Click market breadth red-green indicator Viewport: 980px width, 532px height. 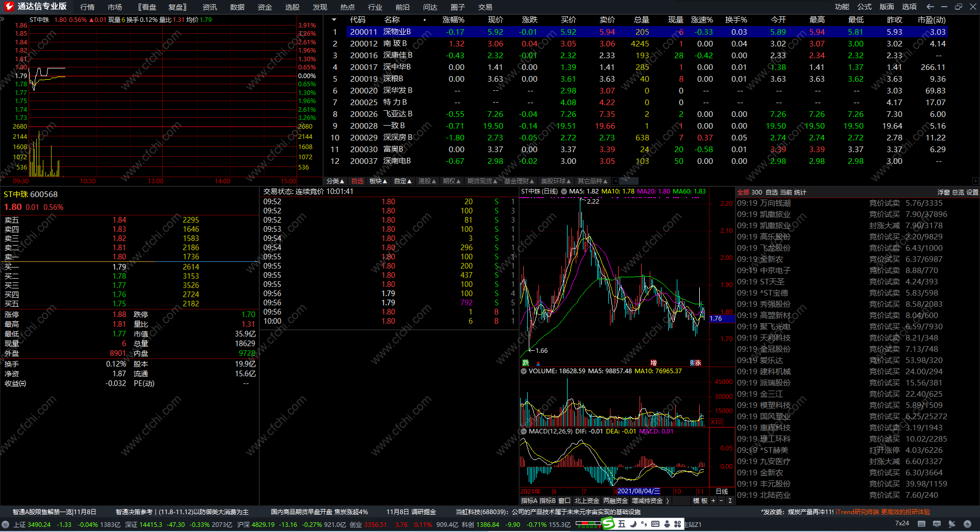(589, 524)
